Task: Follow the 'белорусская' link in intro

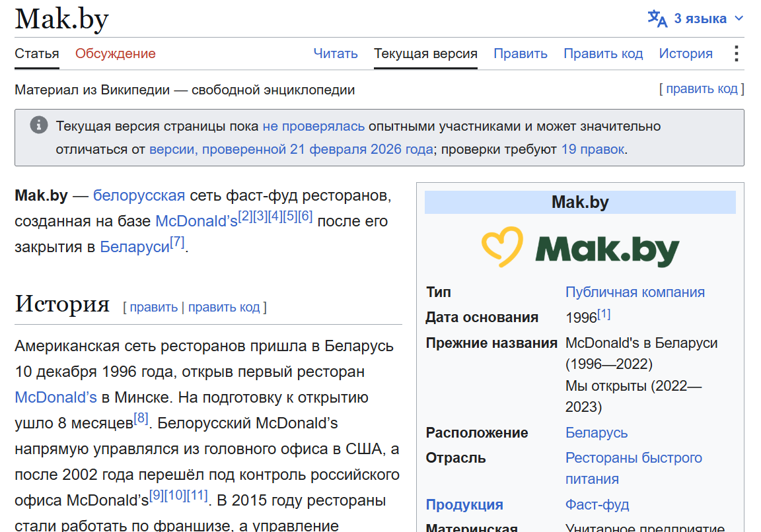Action: 139,195
